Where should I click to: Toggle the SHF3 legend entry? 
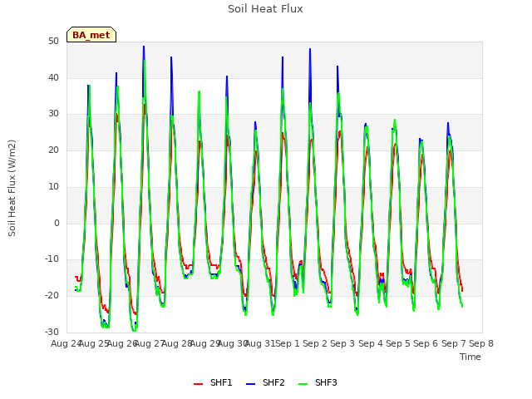click(318, 382)
